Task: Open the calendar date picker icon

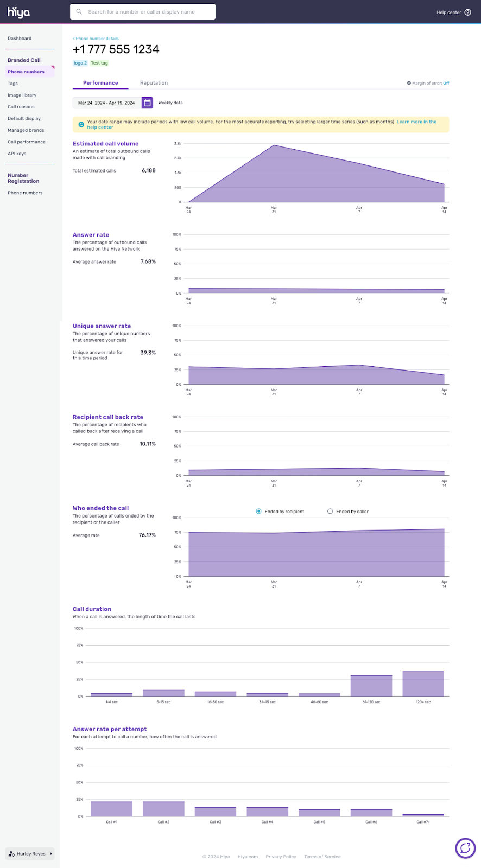Action: (147, 103)
